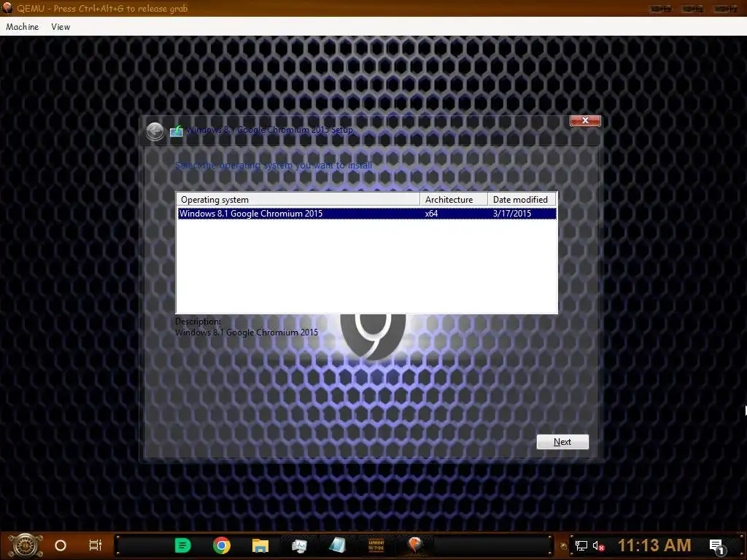The height and width of the screenshot is (560, 747).
Task: Click the network tray icon
Action: coord(581,545)
